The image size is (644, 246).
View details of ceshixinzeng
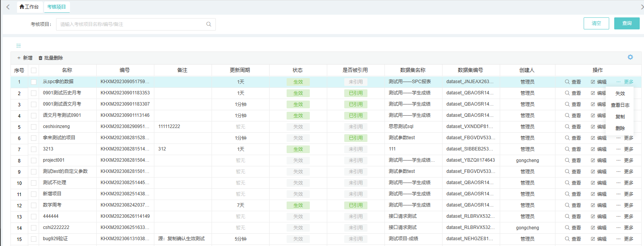click(573, 127)
